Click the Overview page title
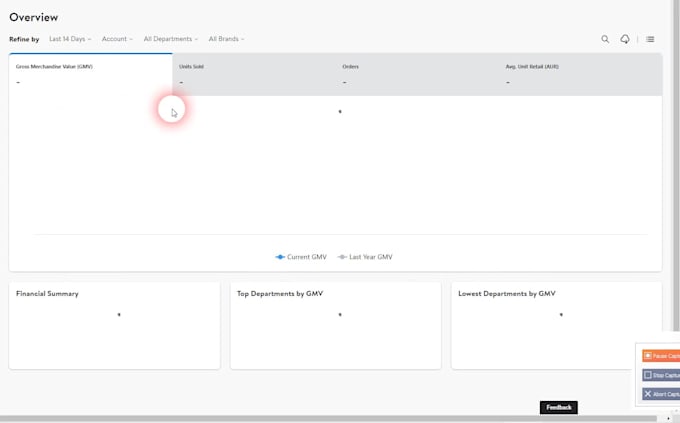 pyautogui.click(x=33, y=17)
